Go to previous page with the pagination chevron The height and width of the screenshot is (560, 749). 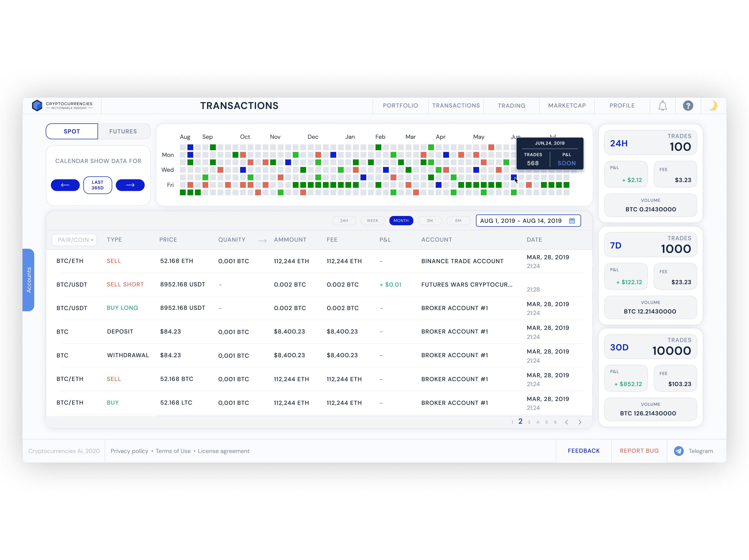pyautogui.click(x=566, y=422)
